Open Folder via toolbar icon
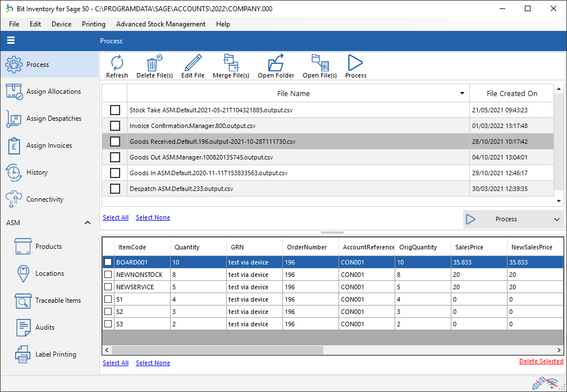 [x=276, y=63]
